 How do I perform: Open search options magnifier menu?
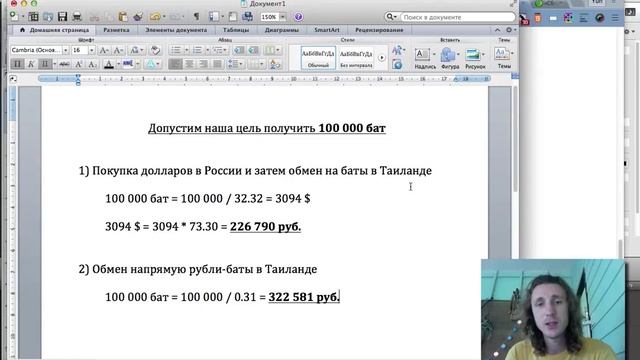point(391,17)
